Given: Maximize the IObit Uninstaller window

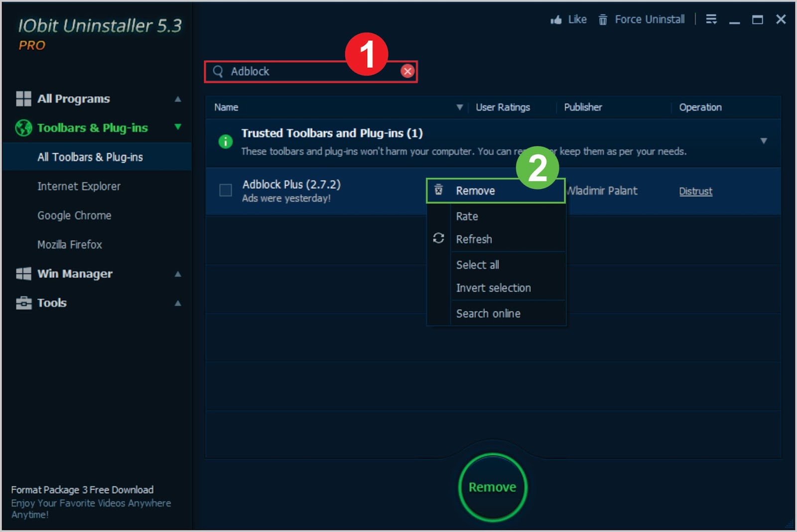Looking at the screenshot, I should point(757,19).
